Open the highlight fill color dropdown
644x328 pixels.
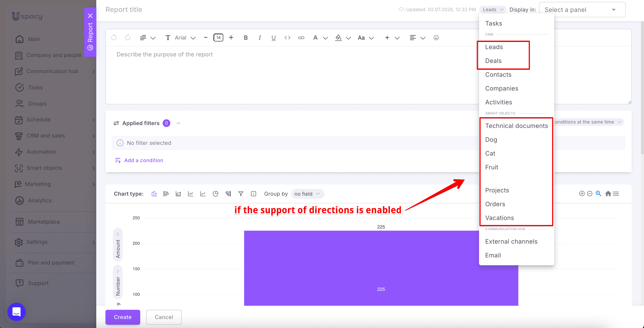tap(343, 38)
